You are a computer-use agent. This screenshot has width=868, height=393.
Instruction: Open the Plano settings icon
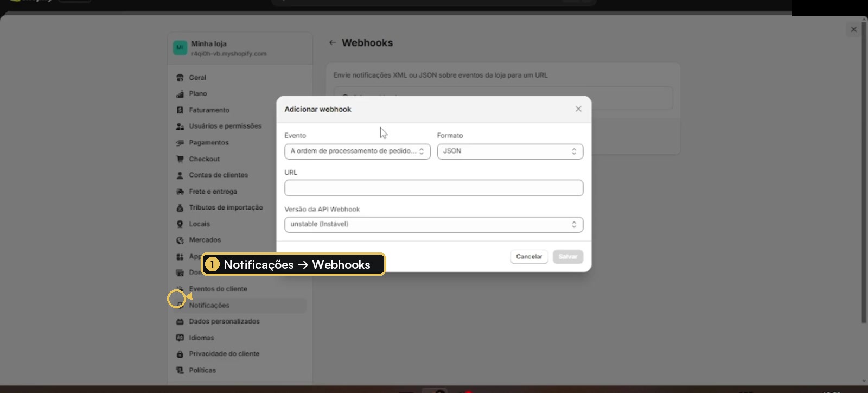180,94
